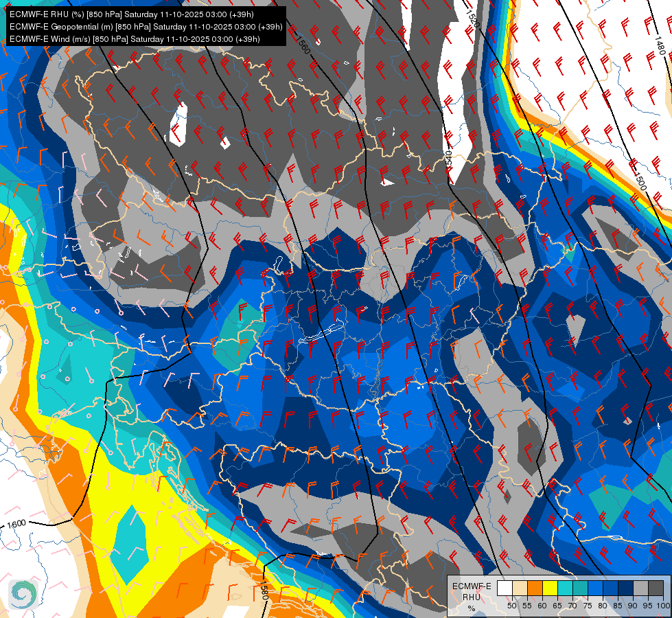Click the 1580 geopotential contour label
The image size is (672, 618).
264,592
